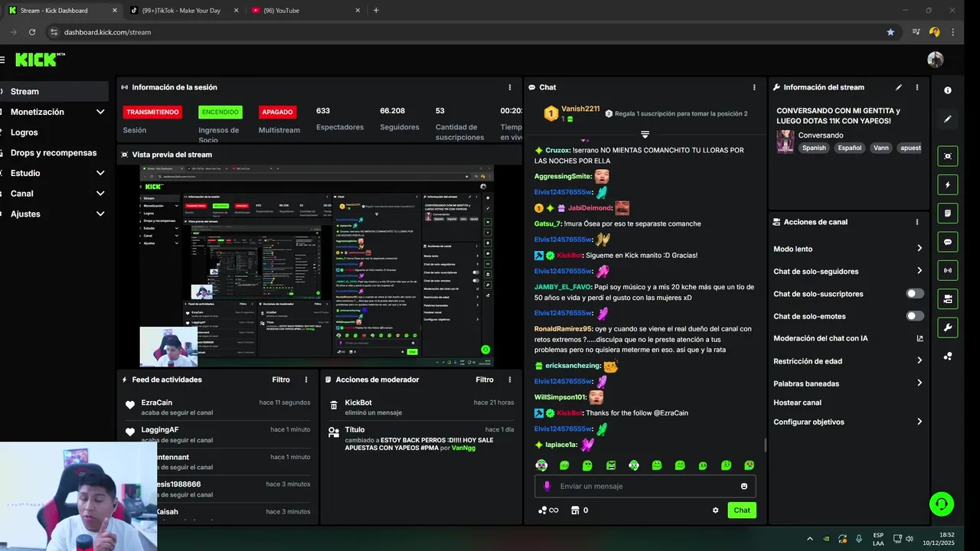Image resolution: width=980 pixels, height=551 pixels.
Task: Click the stream preview thumbnail
Action: [316, 266]
